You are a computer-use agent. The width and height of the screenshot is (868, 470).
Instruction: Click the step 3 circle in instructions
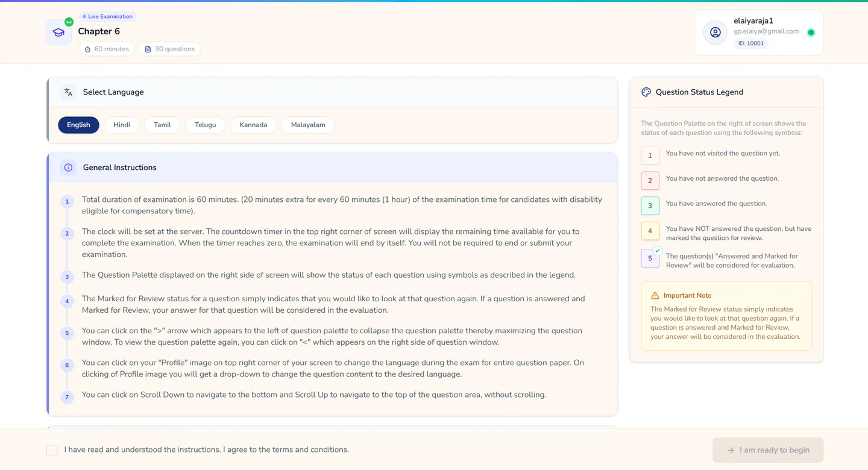(x=67, y=277)
